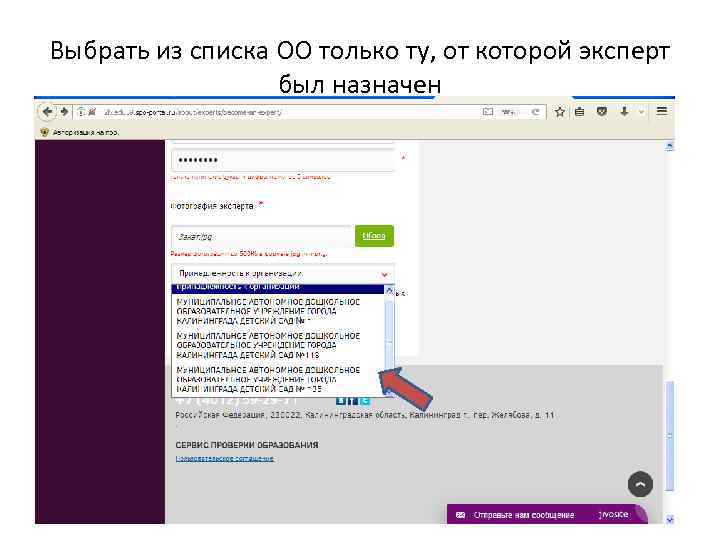Click the Pocket shield icon
Viewport: 720px width, 540px height.
pos(602,112)
